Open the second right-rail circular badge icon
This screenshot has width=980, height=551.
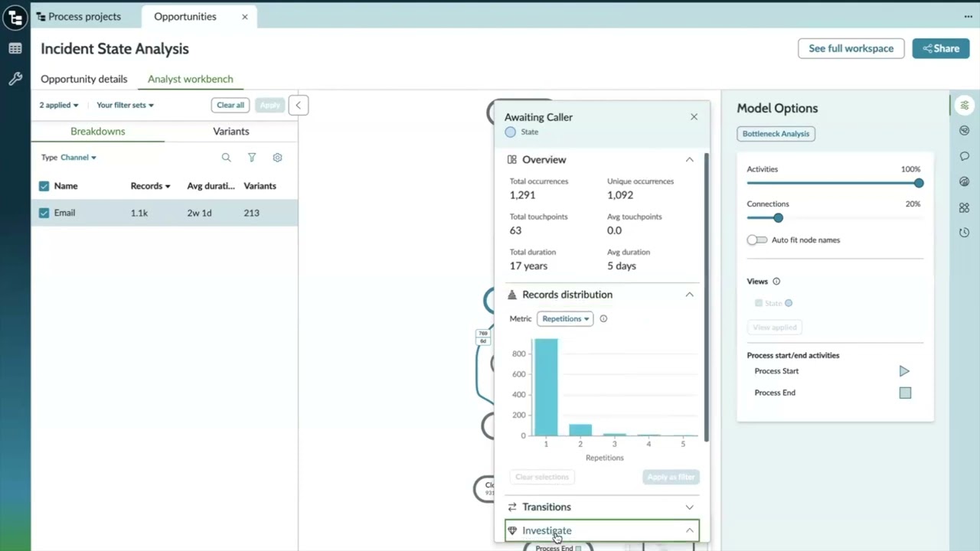(965, 131)
